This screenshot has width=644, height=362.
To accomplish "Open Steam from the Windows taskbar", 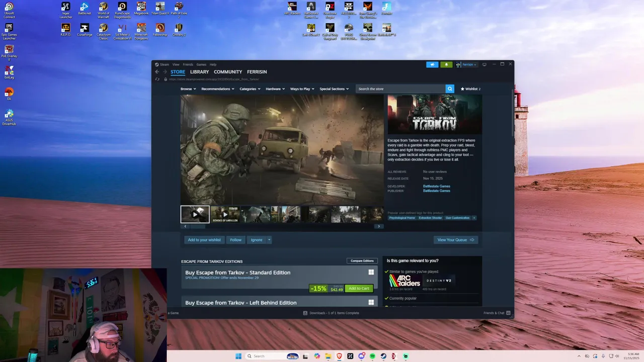I will 383,356.
